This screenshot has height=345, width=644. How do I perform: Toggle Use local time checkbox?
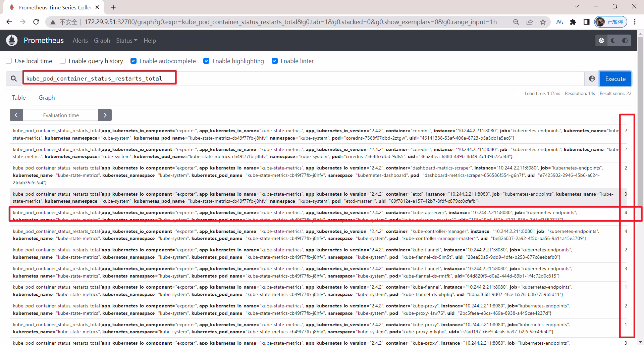9,61
